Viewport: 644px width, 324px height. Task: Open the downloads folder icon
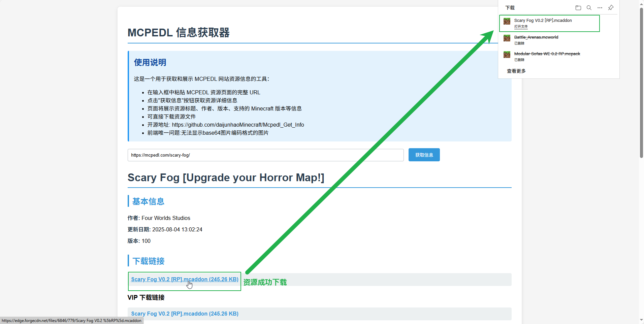[578, 8]
